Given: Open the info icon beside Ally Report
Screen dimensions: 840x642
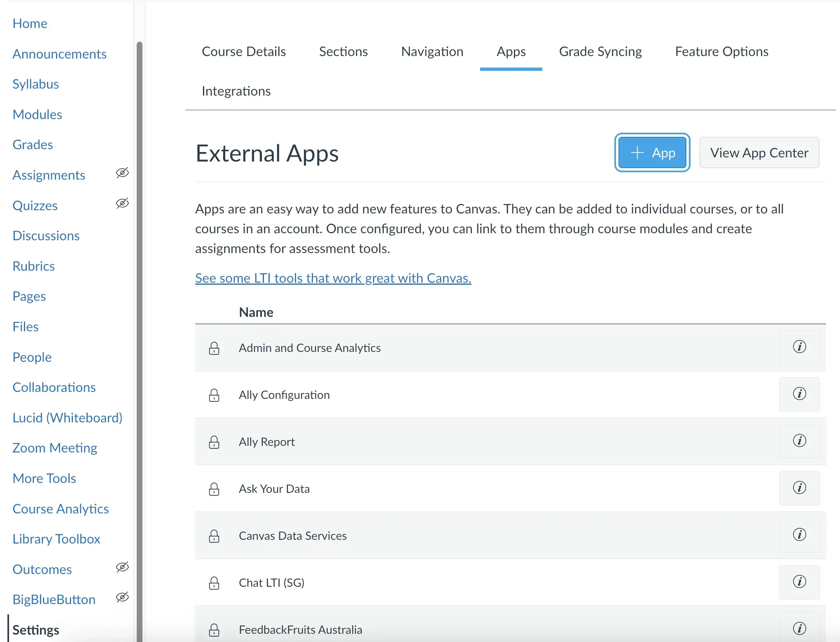Looking at the screenshot, I should click(x=799, y=441).
